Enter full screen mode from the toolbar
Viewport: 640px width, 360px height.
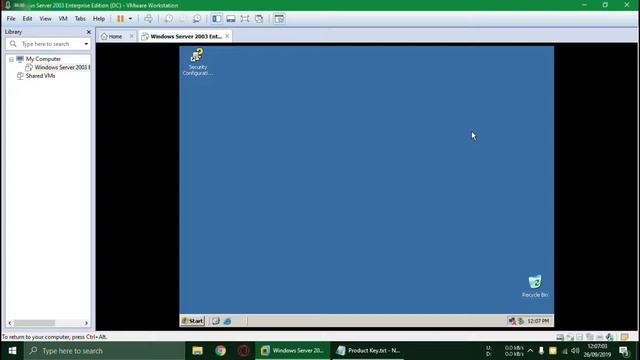coord(245,19)
